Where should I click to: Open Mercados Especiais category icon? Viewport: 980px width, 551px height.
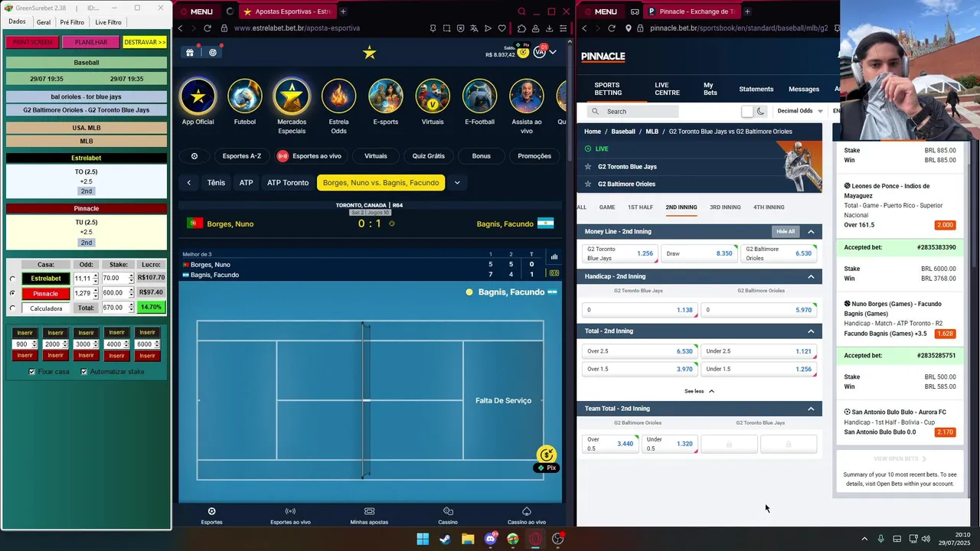[x=292, y=96]
